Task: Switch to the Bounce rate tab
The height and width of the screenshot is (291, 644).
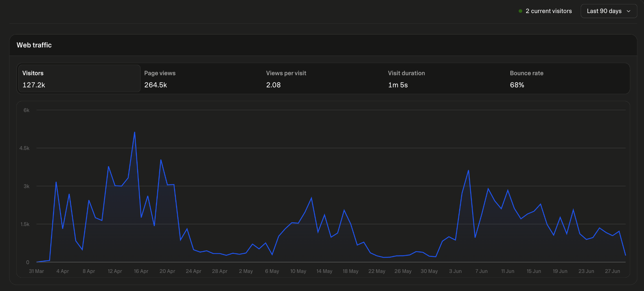Action: point(567,78)
